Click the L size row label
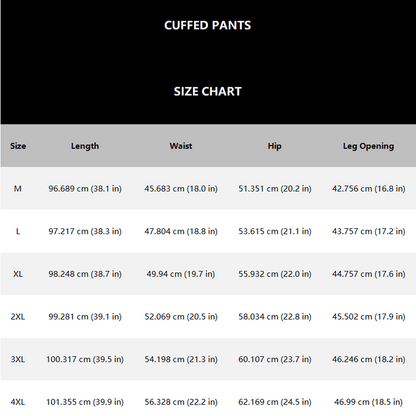416x416 pixels. click(x=18, y=231)
